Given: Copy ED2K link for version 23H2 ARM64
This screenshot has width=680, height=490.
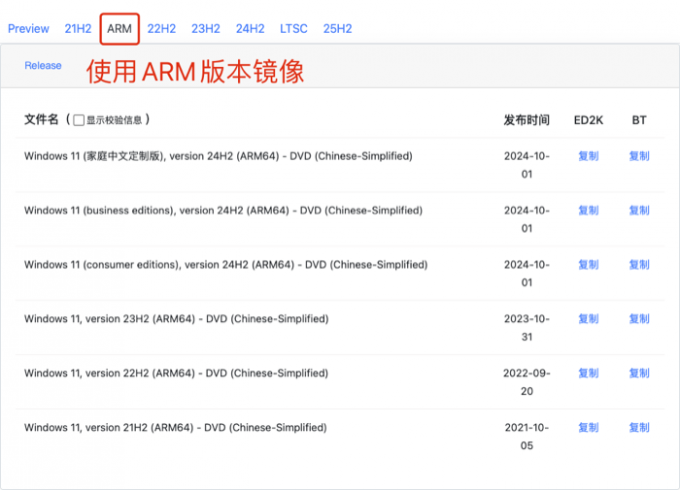Looking at the screenshot, I should (x=588, y=319).
